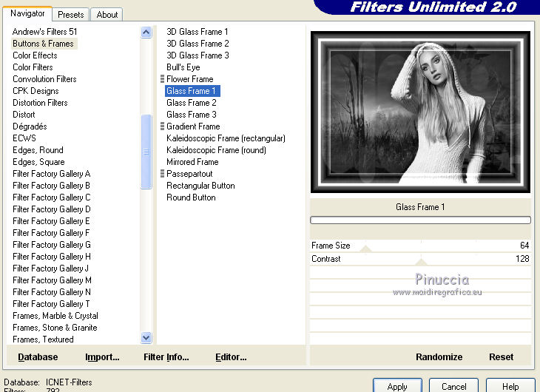The image size is (540, 392).
Task: Select Filter Factory Gallery A
Action: click(x=52, y=174)
